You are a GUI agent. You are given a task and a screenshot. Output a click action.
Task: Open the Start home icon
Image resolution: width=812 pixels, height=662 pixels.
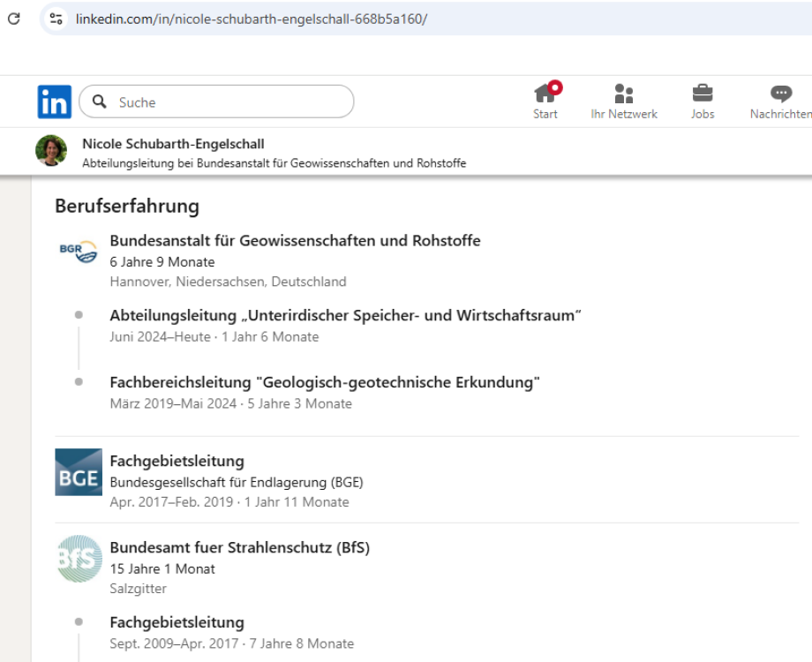click(545, 93)
